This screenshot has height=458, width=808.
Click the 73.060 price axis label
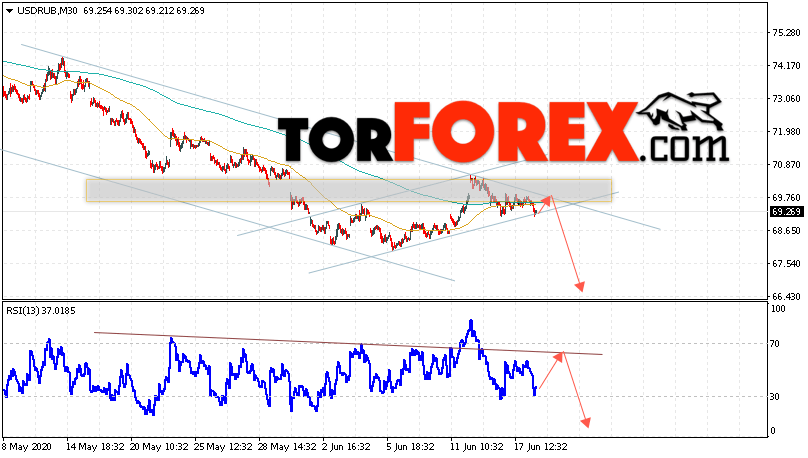(786, 99)
